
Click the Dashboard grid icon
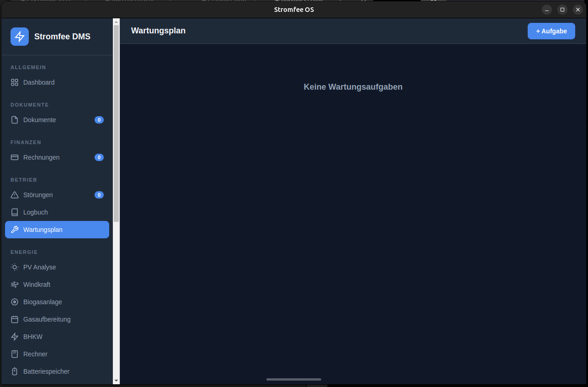click(x=15, y=82)
